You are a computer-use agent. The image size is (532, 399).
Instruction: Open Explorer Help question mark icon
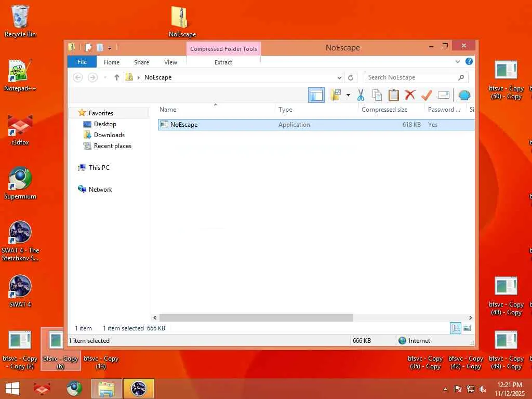click(x=469, y=61)
